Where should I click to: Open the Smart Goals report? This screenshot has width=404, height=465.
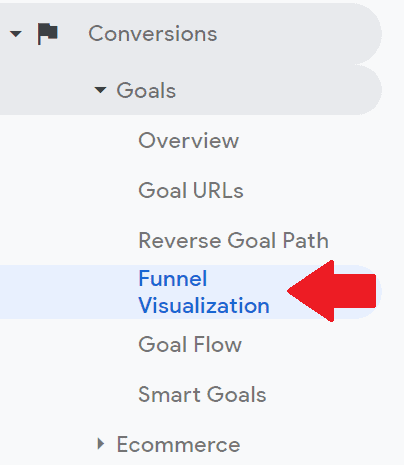click(x=202, y=395)
